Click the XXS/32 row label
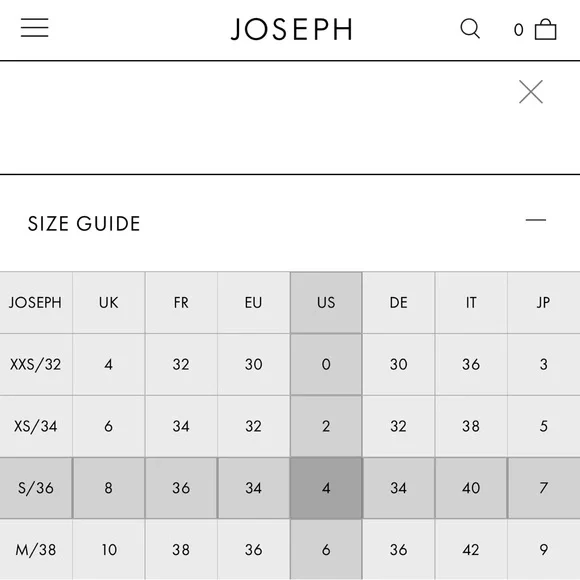The width and height of the screenshot is (580, 580). point(36,364)
